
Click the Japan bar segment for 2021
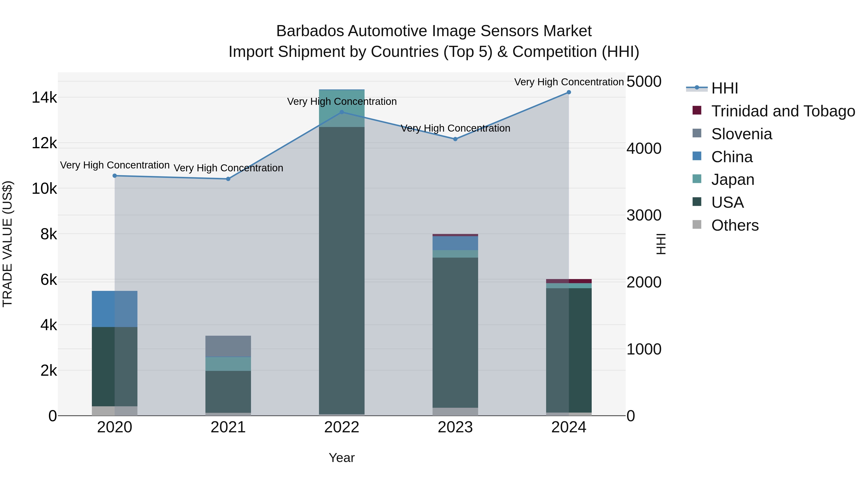point(228,364)
